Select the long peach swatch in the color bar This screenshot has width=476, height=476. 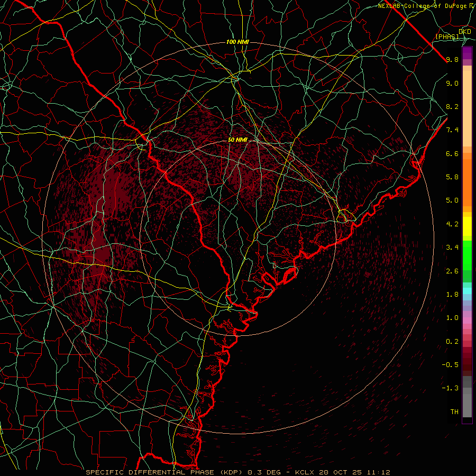coord(467,108)
